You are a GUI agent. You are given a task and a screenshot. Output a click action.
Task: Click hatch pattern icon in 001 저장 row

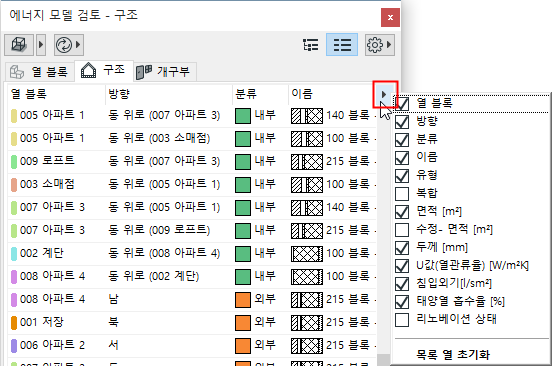(307, 322)
